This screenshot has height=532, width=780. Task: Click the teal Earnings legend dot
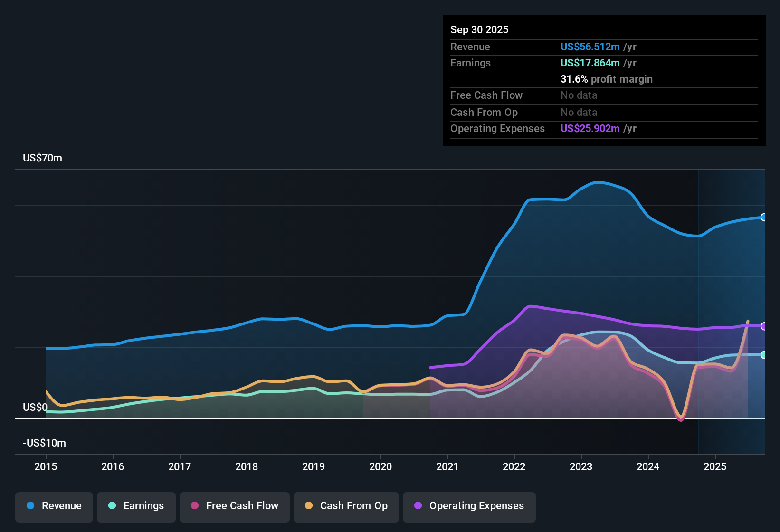[x=112, y=505]
